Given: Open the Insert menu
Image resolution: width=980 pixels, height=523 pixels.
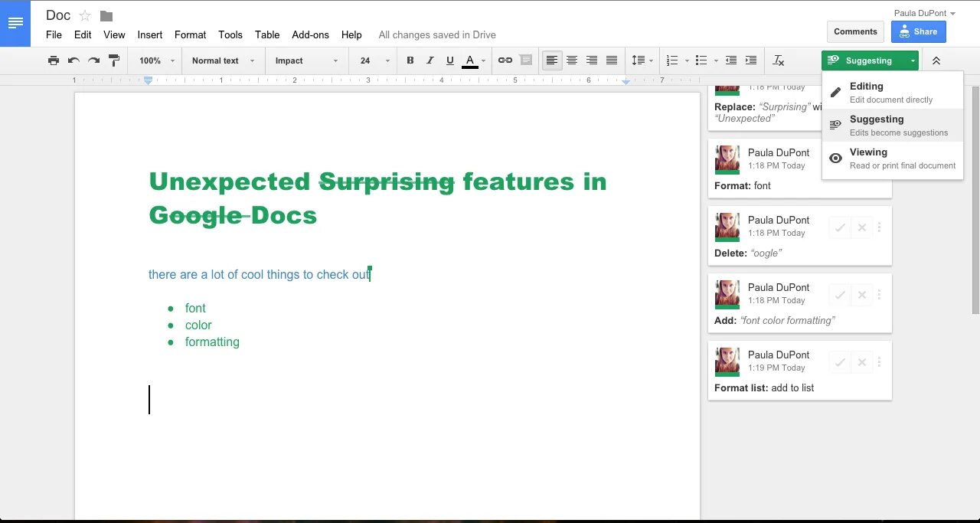Looking at the screenshot, I should 150,34.
